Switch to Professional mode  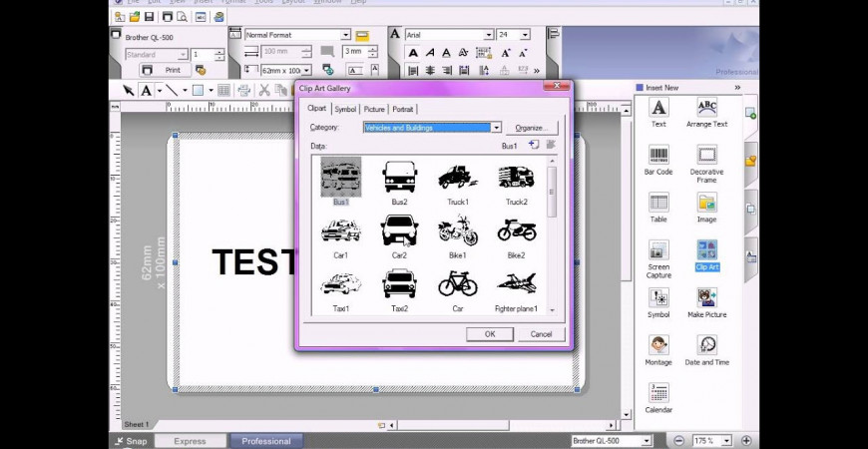pyautogui.click(x=265, y=441)
